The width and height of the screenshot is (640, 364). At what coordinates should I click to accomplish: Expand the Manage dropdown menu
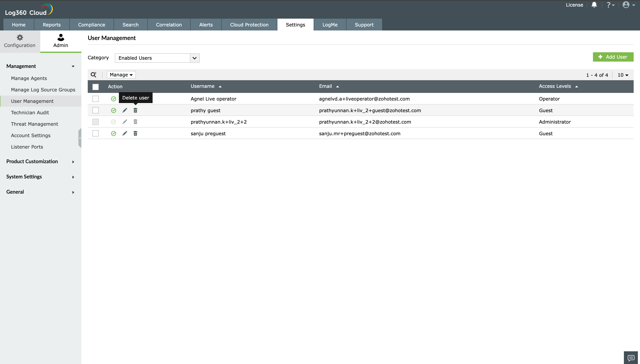coord(121,75)
